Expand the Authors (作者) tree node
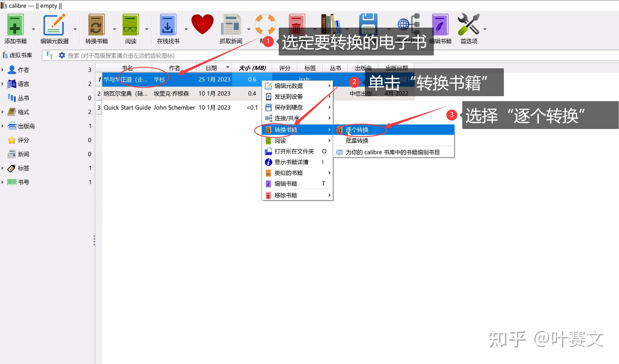The image size is (619, 364). pos(3,70)
